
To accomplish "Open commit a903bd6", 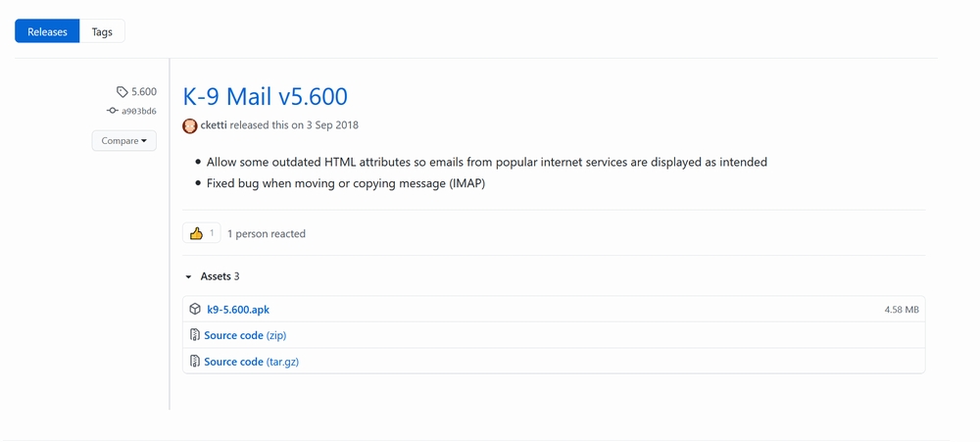I will (138, 112).
